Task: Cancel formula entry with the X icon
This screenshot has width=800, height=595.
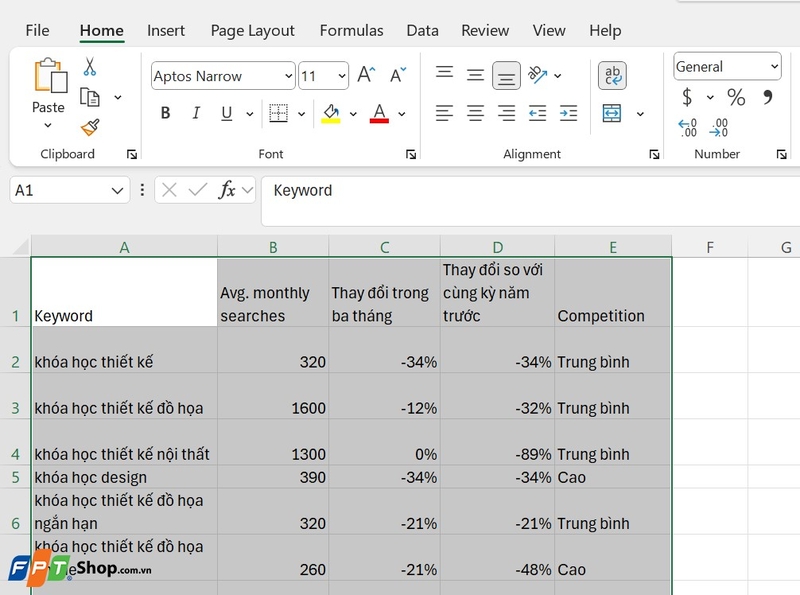Action: 169,190
